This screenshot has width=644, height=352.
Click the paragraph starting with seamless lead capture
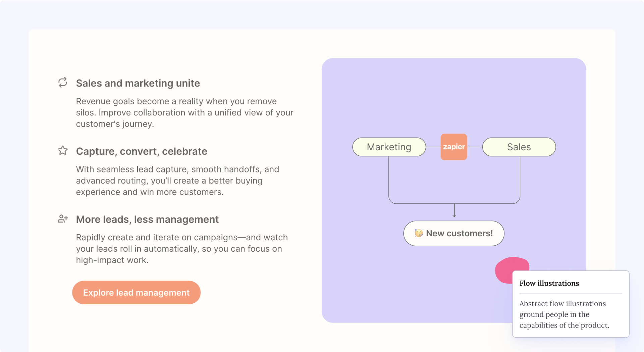(177, 181)
